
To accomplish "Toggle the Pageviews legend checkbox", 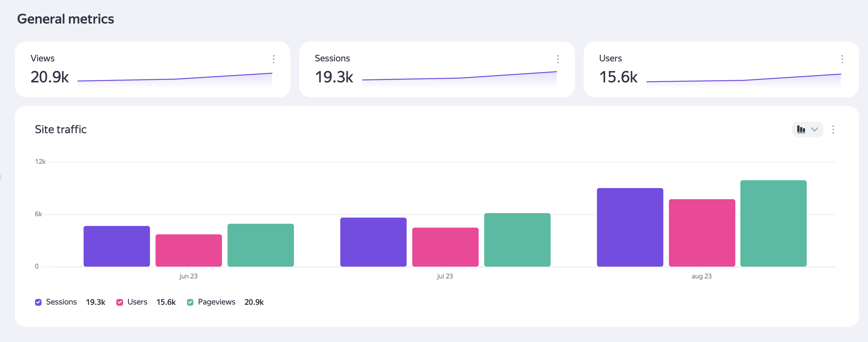I will [190, 302].
